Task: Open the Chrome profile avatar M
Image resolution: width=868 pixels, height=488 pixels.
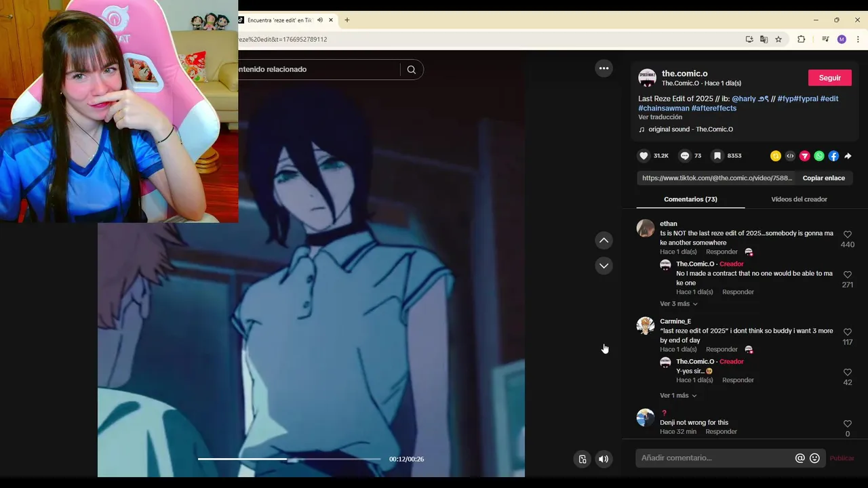Action: 842,39
